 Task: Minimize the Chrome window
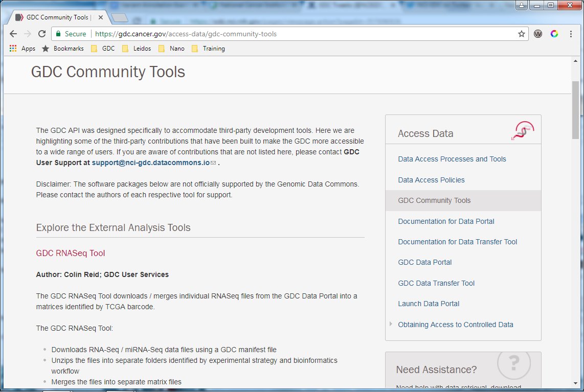point(537,5)
